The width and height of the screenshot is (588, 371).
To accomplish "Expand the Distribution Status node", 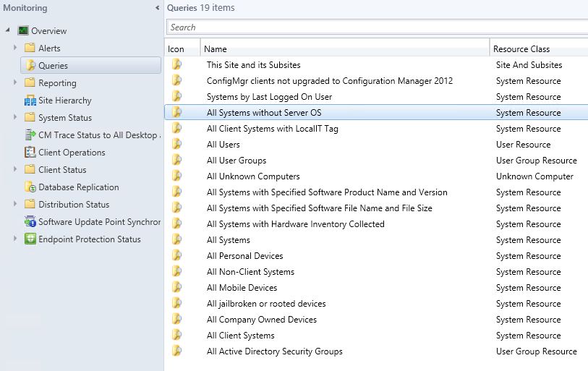I will 15,204.
